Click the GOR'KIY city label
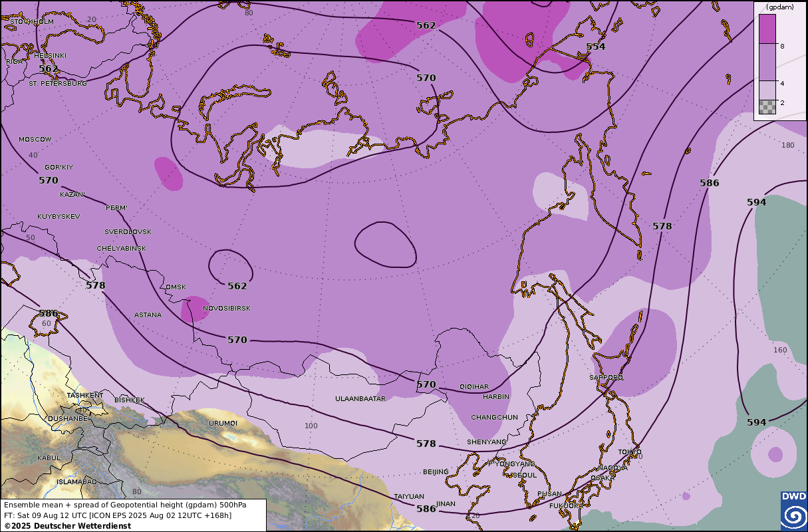Viewport: 808px width, 532px height. tap(59, 166)
